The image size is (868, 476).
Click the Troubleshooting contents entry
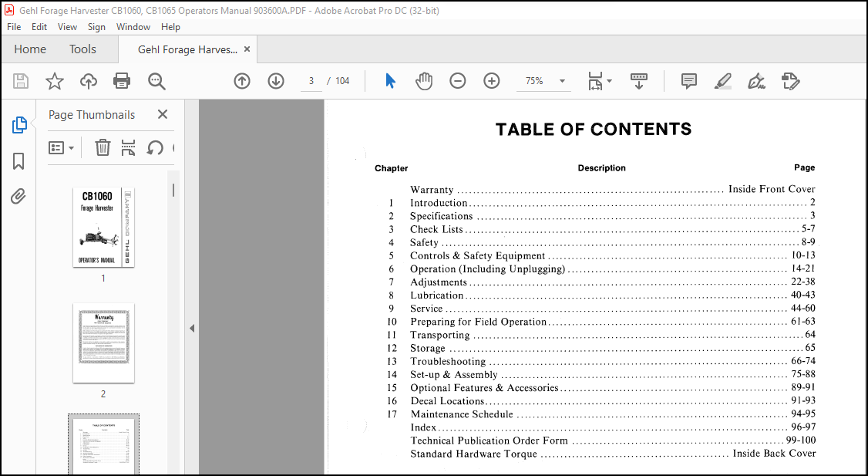[448, 361]
